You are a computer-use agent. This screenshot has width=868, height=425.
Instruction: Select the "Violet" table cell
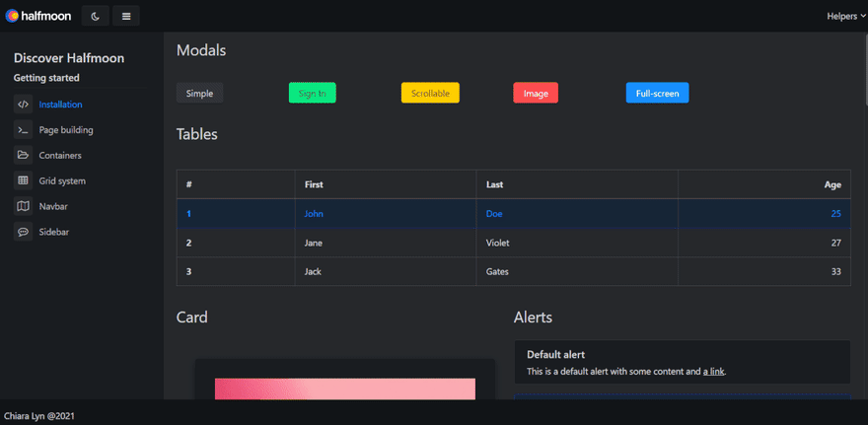click(577, 243)
